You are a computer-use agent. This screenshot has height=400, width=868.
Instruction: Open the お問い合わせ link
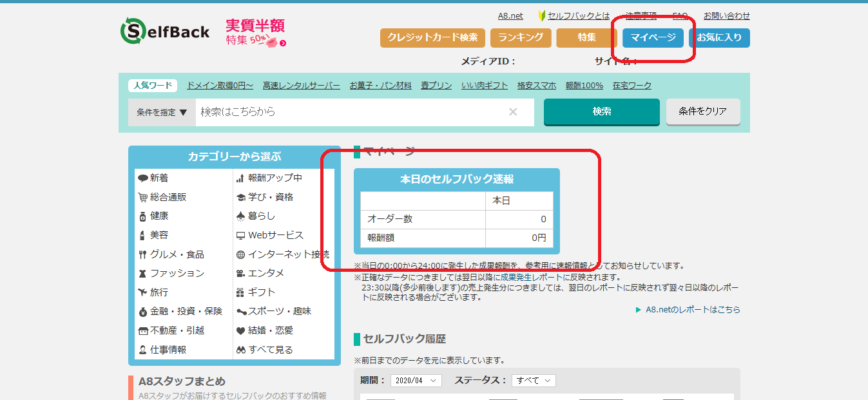pyautogui.click(x=727, y=16)
